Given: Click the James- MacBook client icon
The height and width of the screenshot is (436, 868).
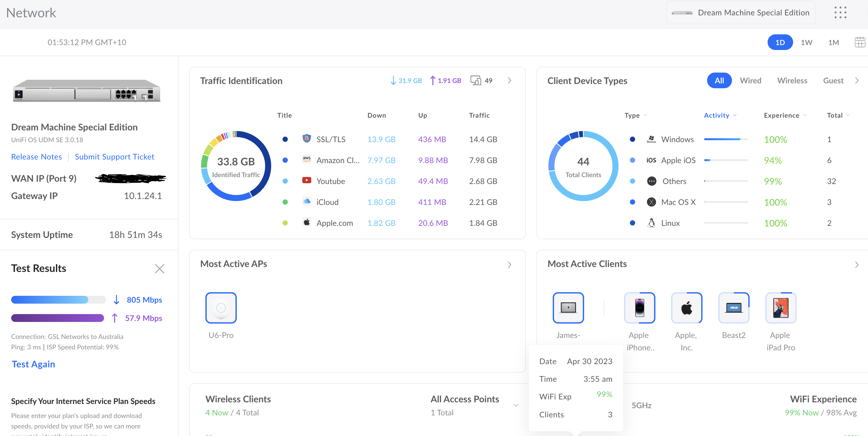Looking at the screenshot, I should (x=568, y=307).
